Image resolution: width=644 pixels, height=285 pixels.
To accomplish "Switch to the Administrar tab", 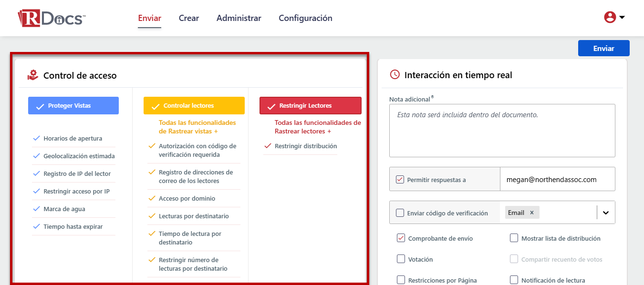I will pos(239,18).
